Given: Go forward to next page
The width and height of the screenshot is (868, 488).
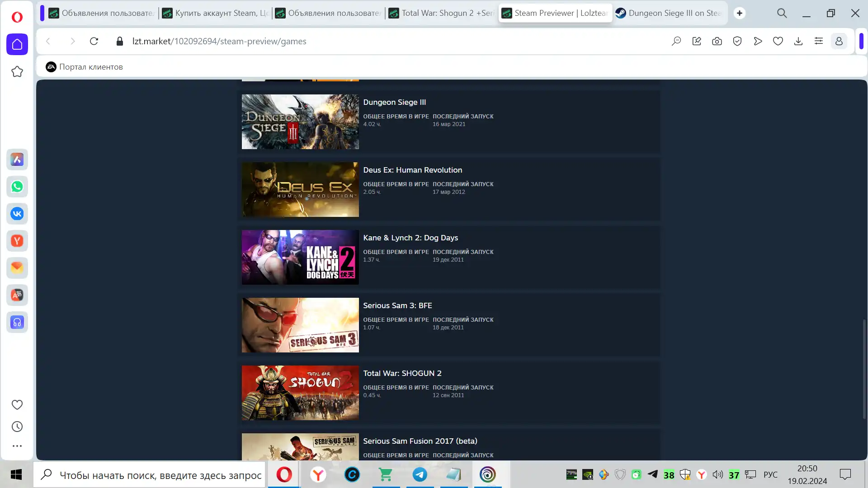Looking at the screenshot, I should 72,41.
